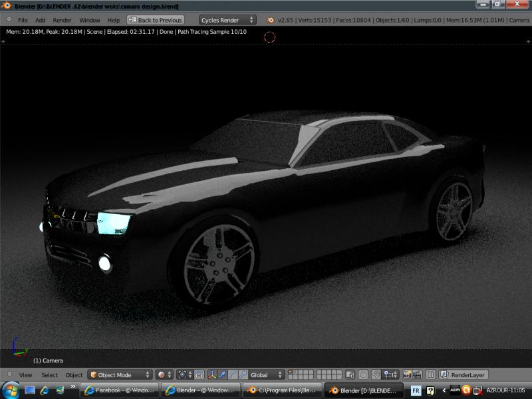The height and width of the screenshot is (399, 532).
Task: Click the OpenGL render image camera icon
Action: point(407,374)
